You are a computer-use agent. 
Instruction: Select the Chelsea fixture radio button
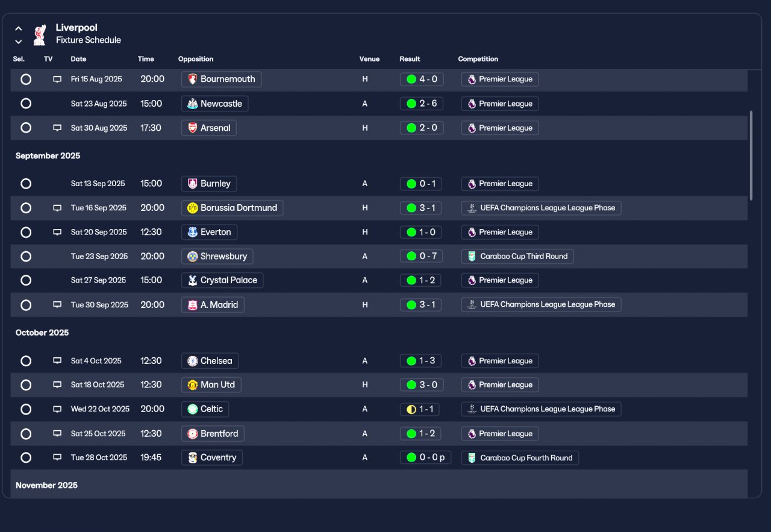26,361
